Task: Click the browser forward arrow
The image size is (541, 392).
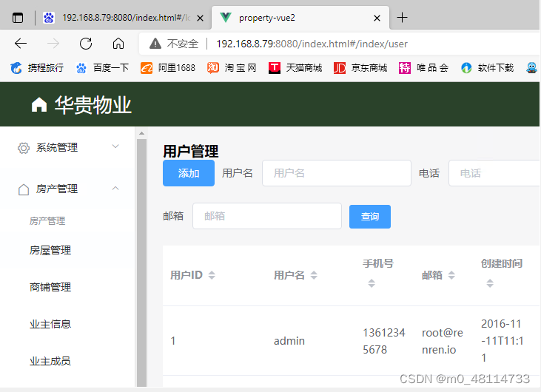Action: coord(53,44)
